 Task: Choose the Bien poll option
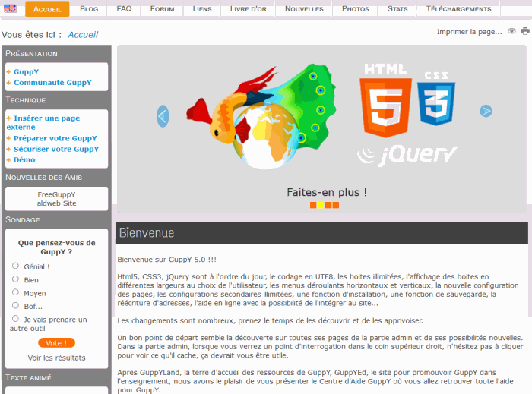[16, 279]
